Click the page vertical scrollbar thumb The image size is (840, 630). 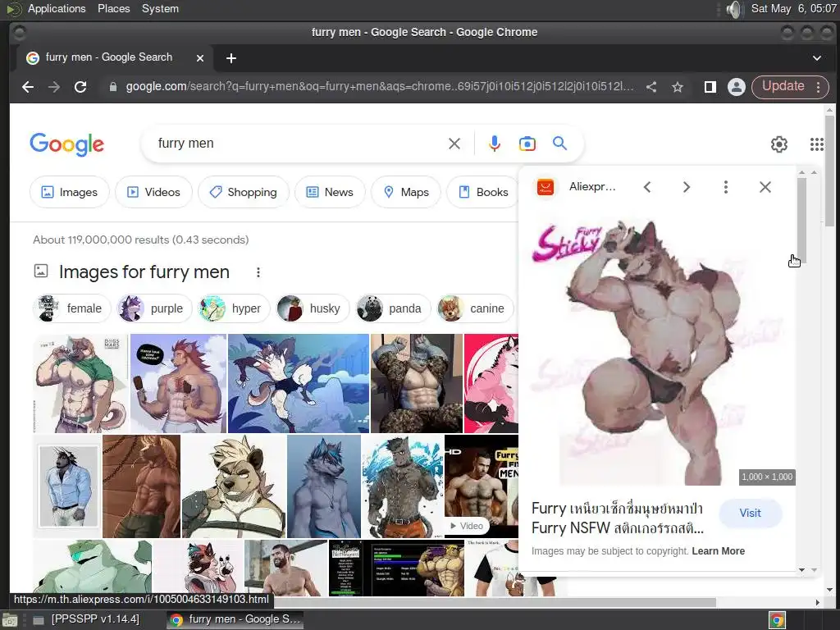coord(829,169)
